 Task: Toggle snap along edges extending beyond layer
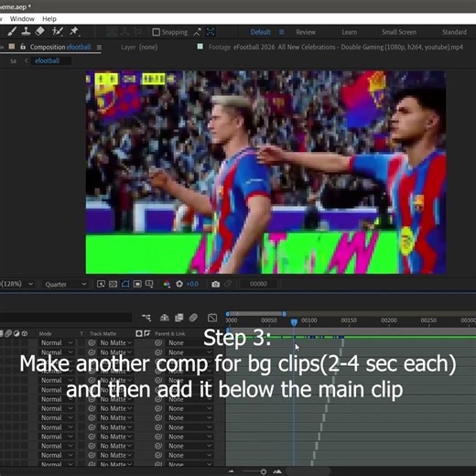[x=197, y=32]
